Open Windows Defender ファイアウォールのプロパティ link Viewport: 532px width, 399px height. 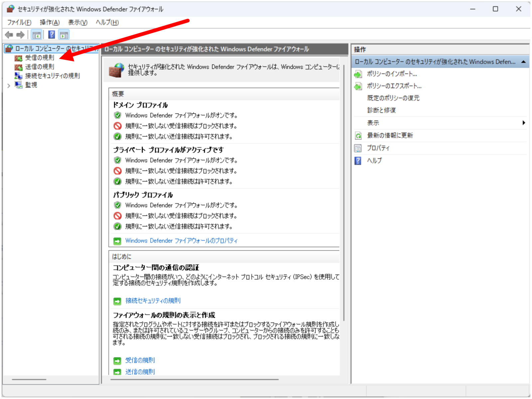pos(181,241)
